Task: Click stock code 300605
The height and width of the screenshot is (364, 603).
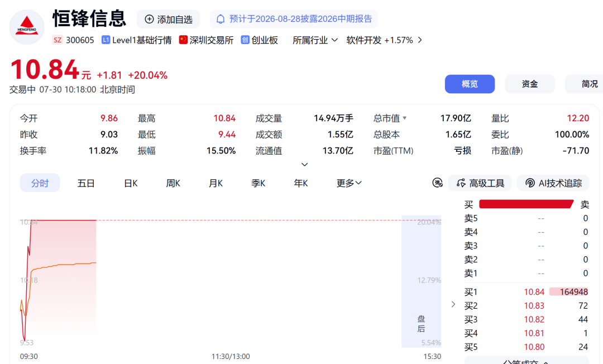Action: 80,40
